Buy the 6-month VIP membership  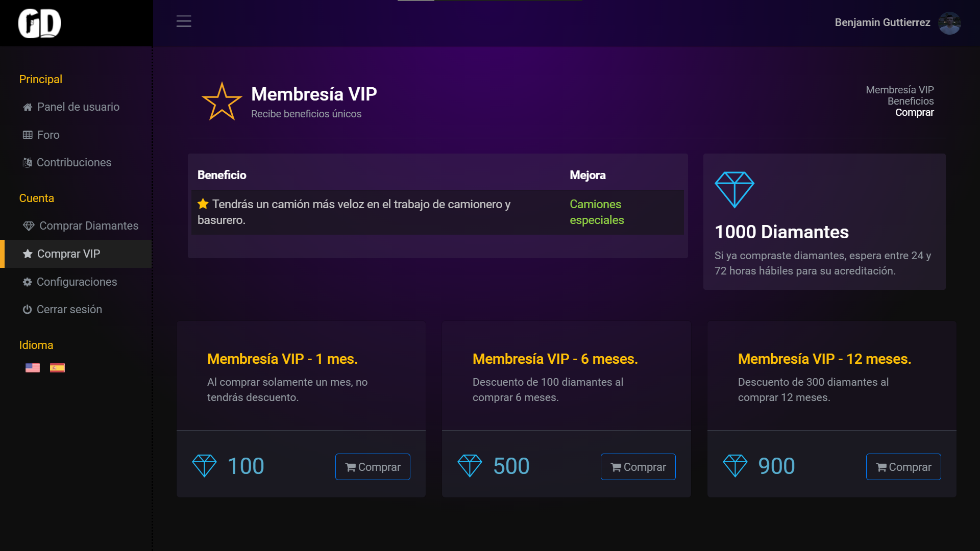(x=638, y=467)
